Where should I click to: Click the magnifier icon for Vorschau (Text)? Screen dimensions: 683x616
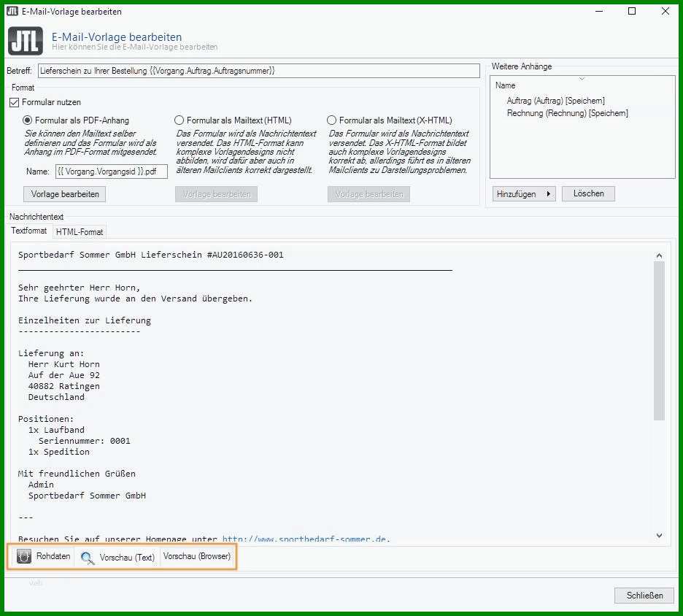pyautogui.click(x=88, y=558)
